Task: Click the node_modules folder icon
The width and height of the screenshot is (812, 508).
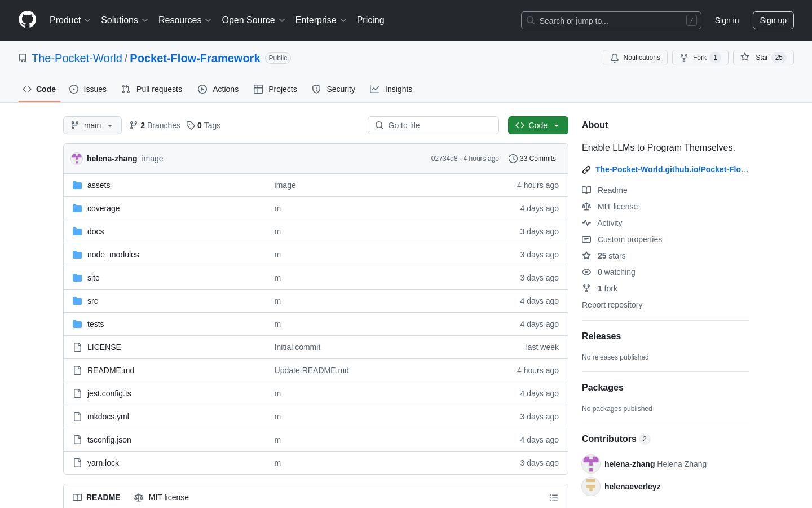Action: pyautogui.click(x=77, y=255)
